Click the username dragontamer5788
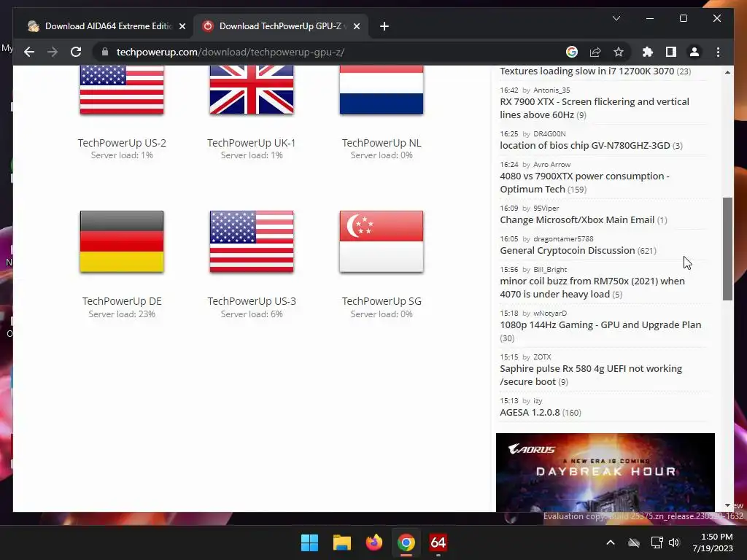Viewport: 747px width, 560px height. coord(563,238)
